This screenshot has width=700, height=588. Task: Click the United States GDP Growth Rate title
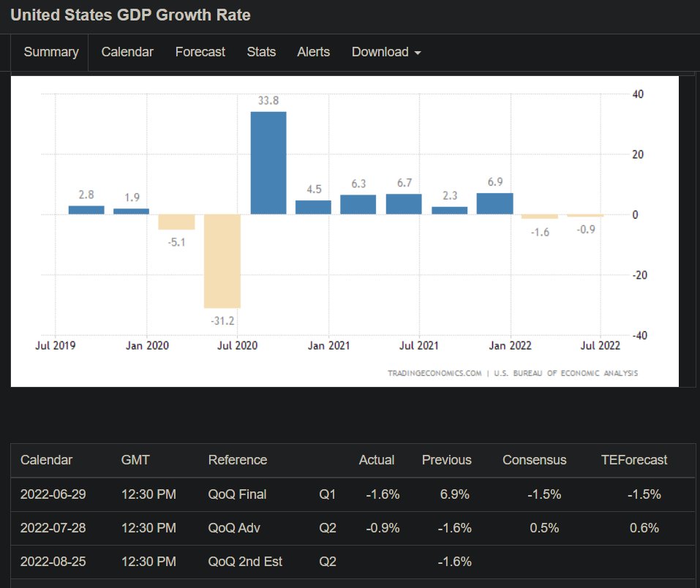(130, 15)
